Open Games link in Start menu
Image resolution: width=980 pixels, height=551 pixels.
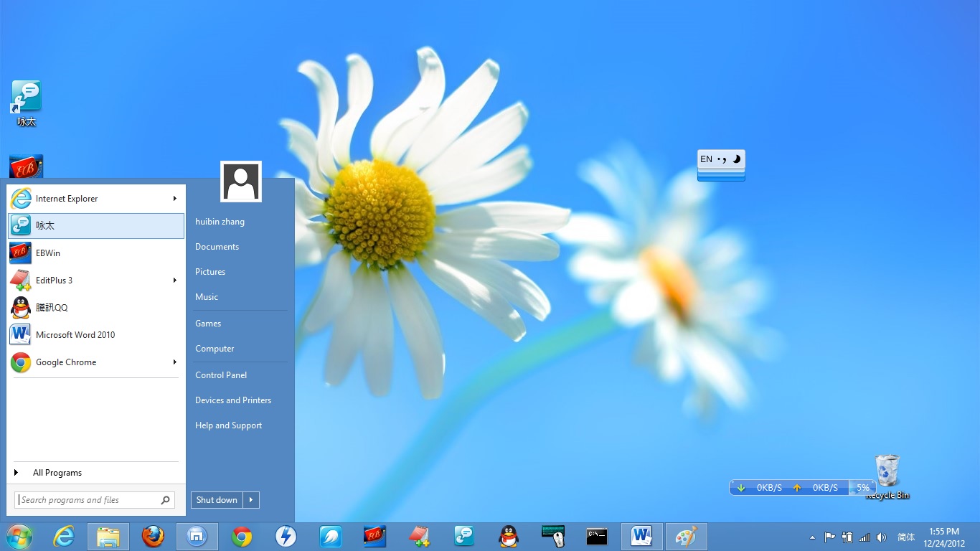pos(208,324)
